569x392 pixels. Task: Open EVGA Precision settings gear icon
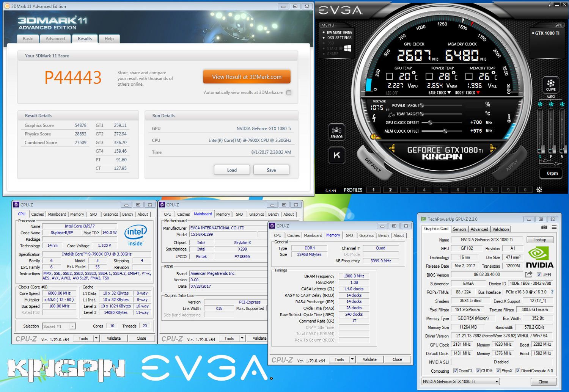[x=539, y=190]
